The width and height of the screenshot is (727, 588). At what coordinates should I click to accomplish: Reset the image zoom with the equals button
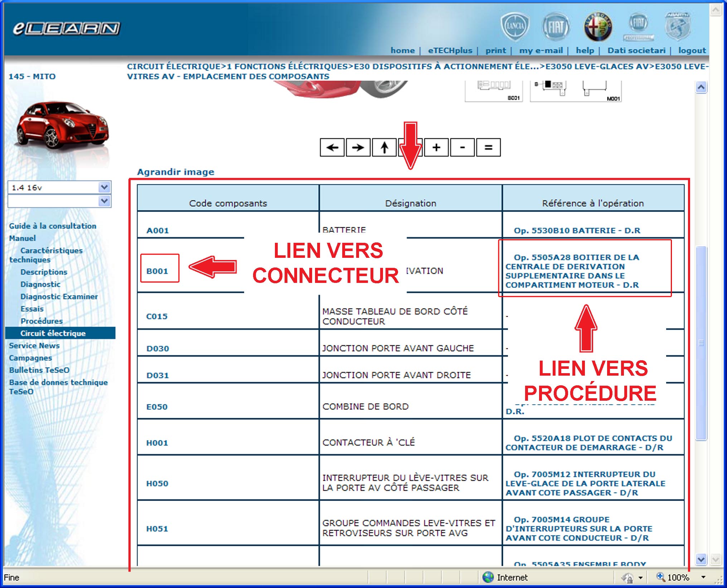pyautogui.click(x=488, y=148)
